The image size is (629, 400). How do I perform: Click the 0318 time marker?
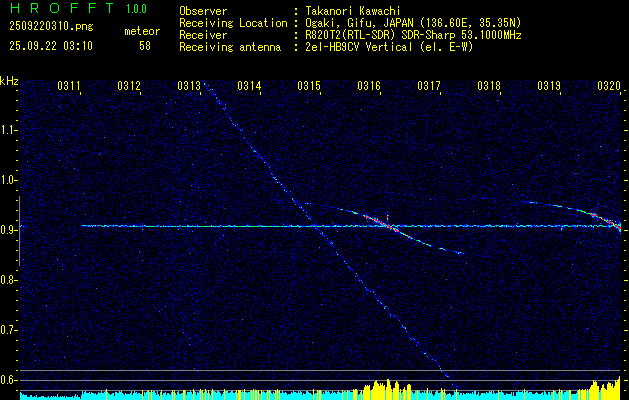point(489,85)
